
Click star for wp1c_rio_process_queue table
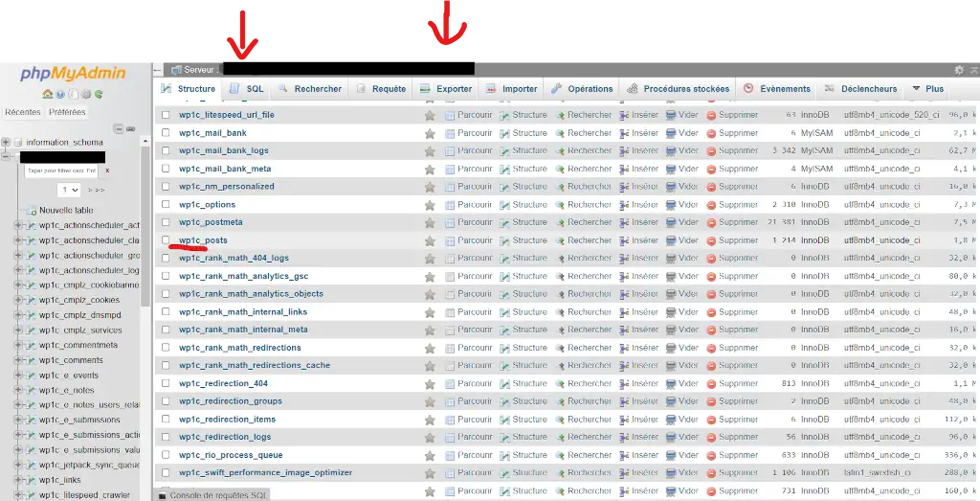430,456
